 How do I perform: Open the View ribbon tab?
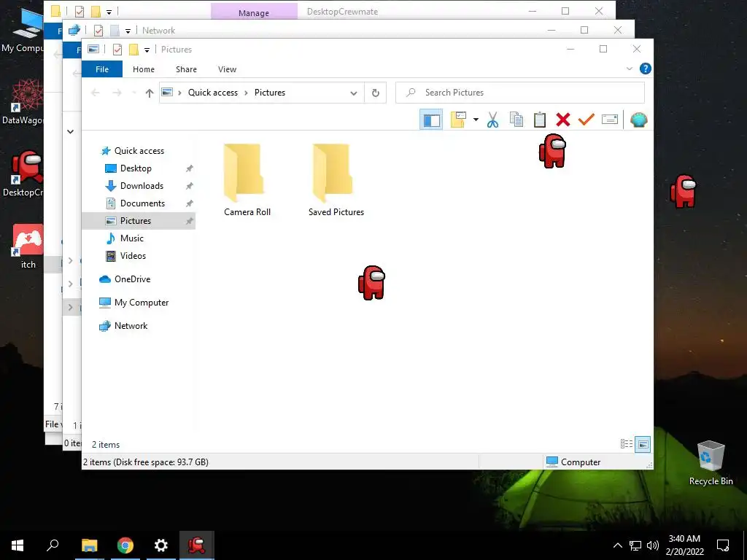228,69
